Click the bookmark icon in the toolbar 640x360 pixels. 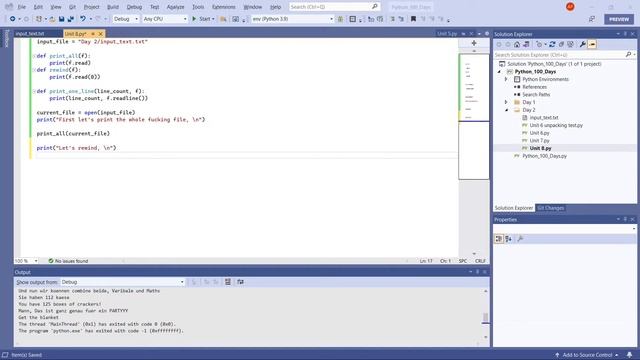[413, 19]
